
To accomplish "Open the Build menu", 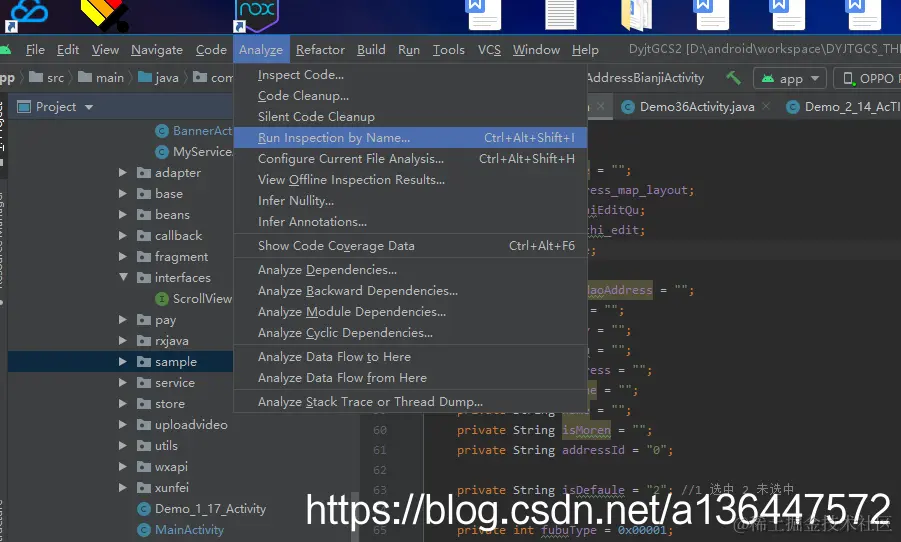I will pos(371,50).
